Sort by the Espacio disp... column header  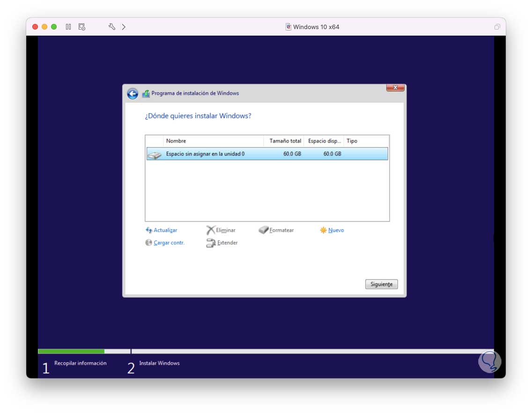pos(324,141)
